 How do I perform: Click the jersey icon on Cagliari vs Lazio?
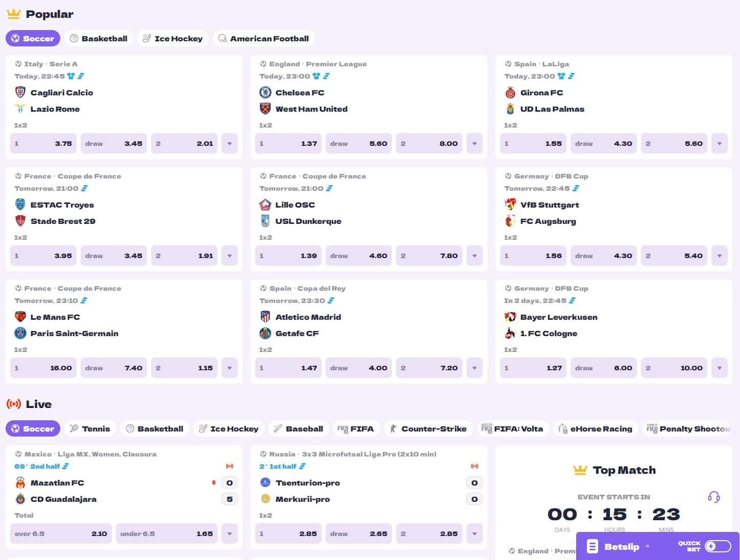[x=71, y=76]
